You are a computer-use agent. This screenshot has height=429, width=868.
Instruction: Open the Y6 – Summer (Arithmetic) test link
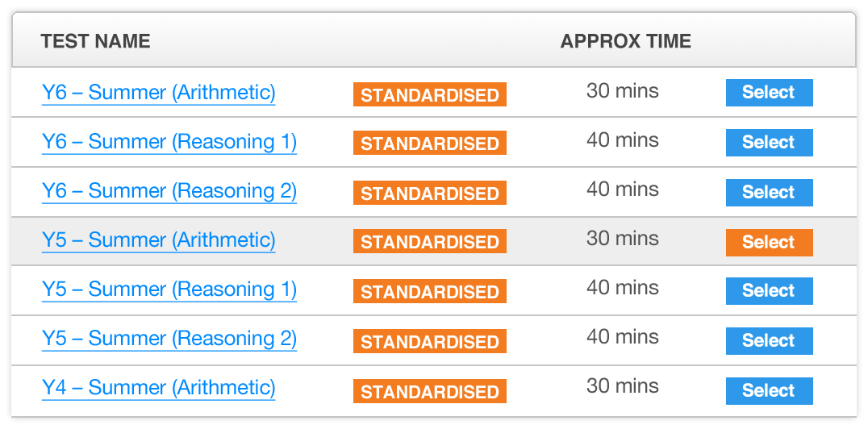[158, 93]
